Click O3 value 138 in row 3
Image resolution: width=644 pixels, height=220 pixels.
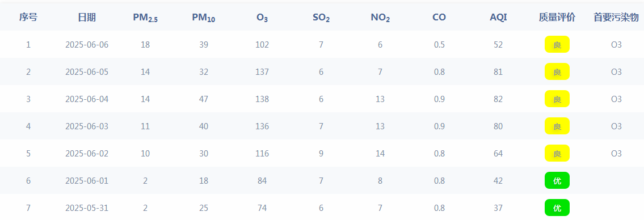(x=262, y=99)
